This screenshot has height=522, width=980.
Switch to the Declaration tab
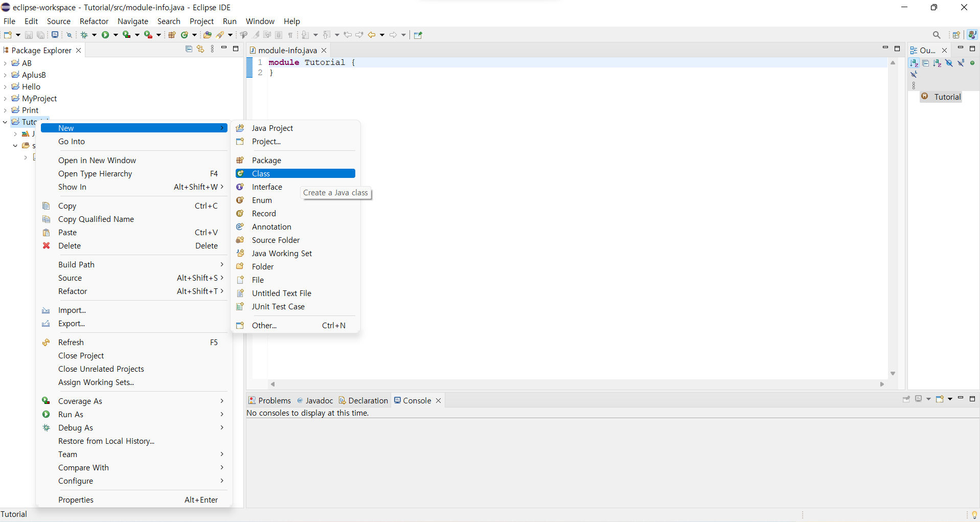[x=363, y=400]
